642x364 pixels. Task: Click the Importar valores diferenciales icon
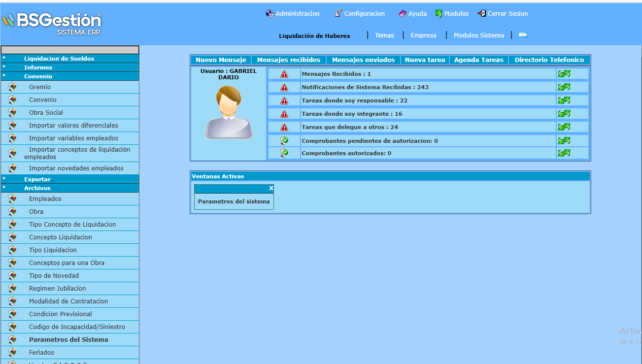point(13,125)
